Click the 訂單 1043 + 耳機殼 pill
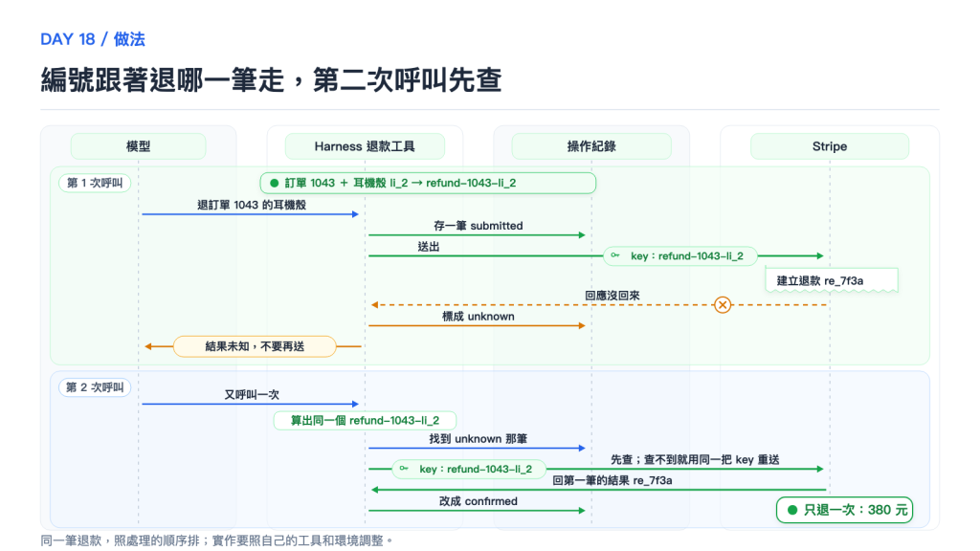 pos(428,183)
